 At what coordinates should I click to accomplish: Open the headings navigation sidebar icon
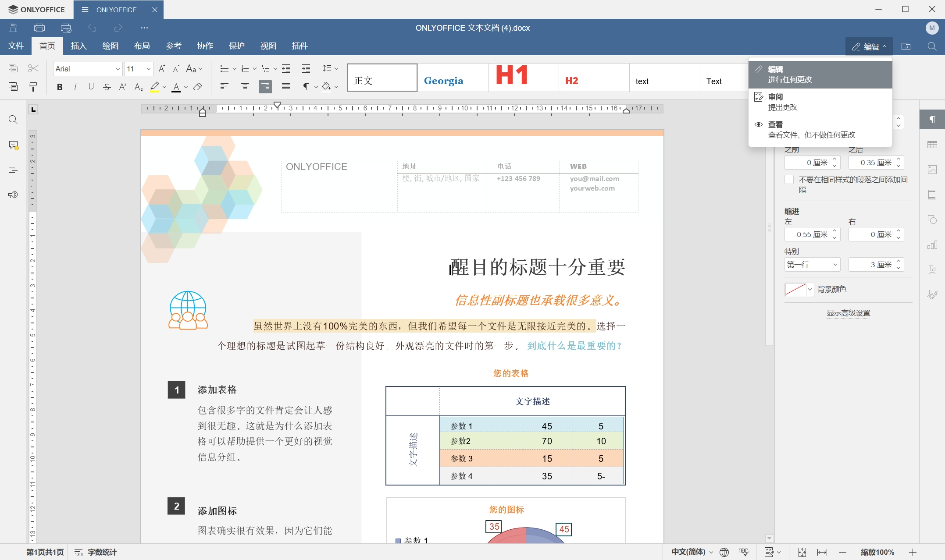tap(13, 170)
